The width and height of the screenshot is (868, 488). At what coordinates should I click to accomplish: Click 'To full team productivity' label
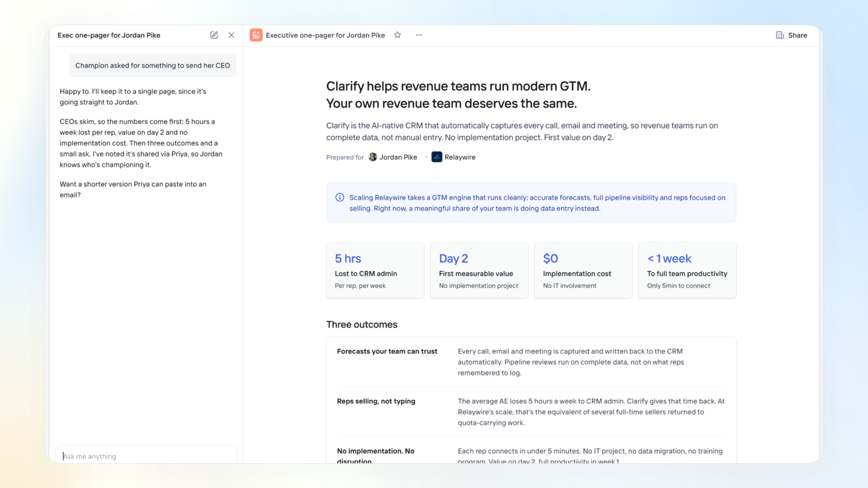click(687, 274)
